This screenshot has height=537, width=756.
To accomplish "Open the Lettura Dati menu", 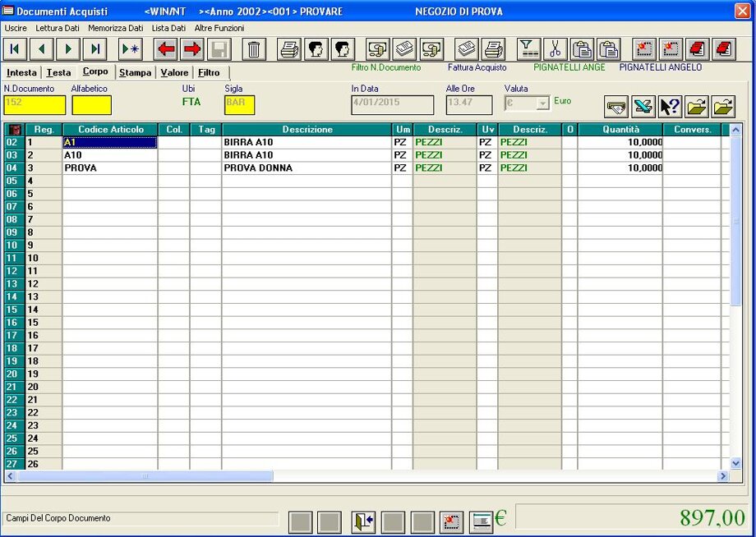I will click(x=58, y=28).
